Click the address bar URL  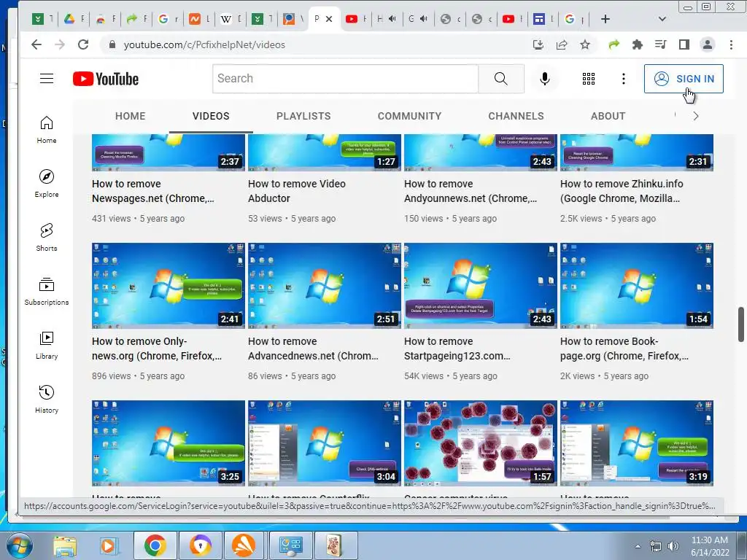click(x=204, y=44)
